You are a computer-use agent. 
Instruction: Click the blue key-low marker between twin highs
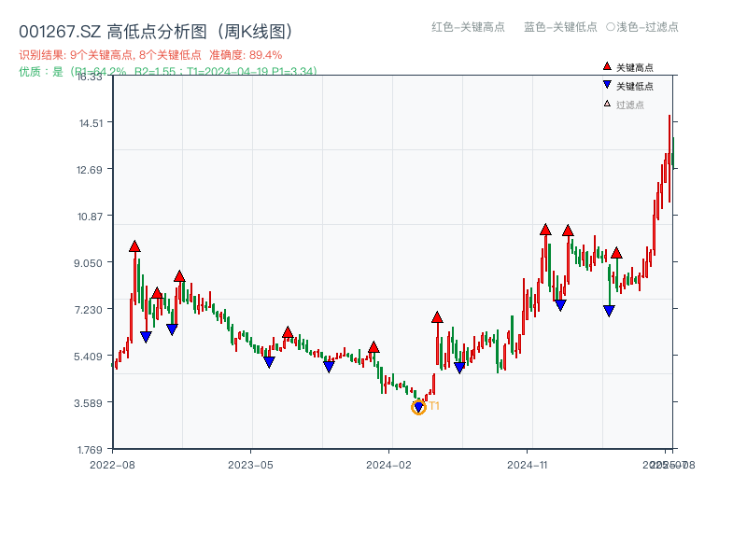561,305
